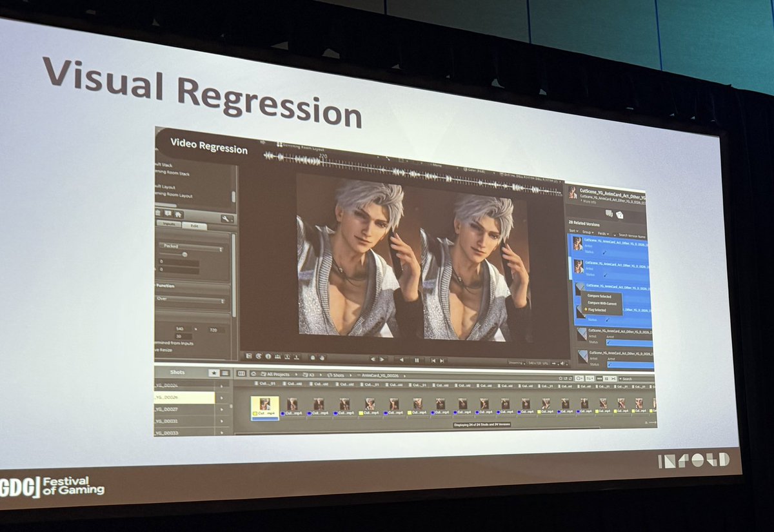
Task: Open the Packed dropdown
Action: coord(191,246)
